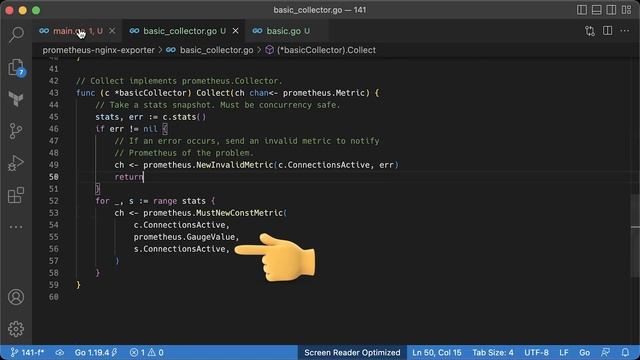Change UTF-8 file encoding
640x360 pixels.
point(536,353)
